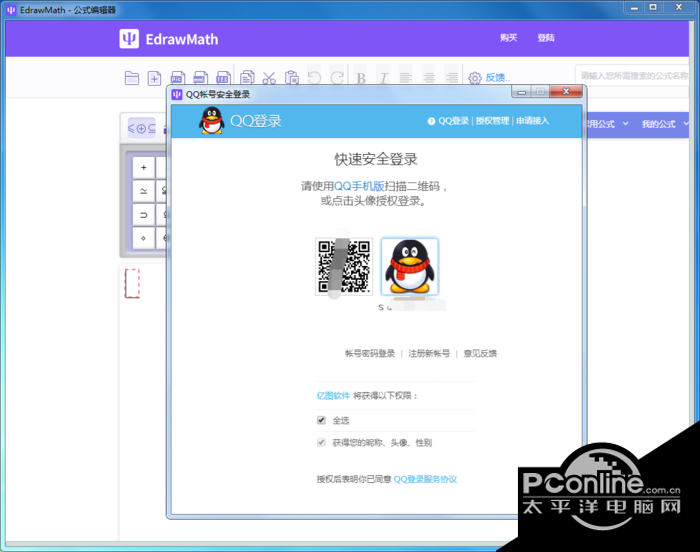Screen dimensions: 700x552
Task: Align right toolbar icon
Action: point(452,78)
